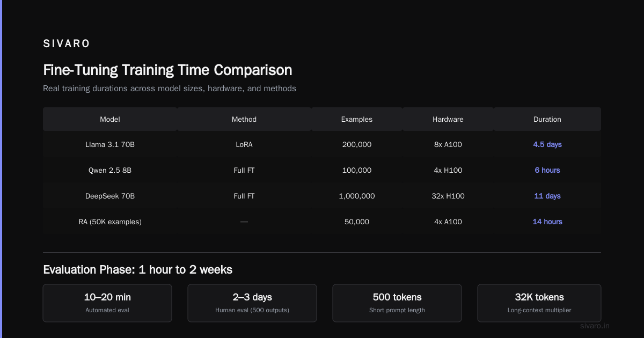Click the Qwen 2.5 8B model cell
The width and height of the screenshot is (644, 338).
(110, 170)
